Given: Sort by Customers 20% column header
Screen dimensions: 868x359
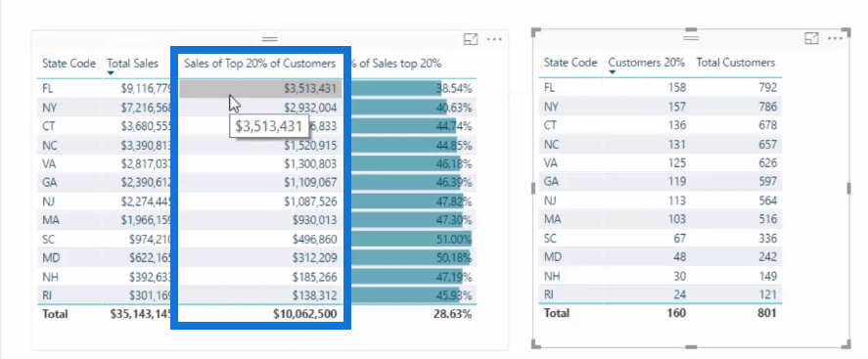Looking at the screenshot, I should pos(647,63).
